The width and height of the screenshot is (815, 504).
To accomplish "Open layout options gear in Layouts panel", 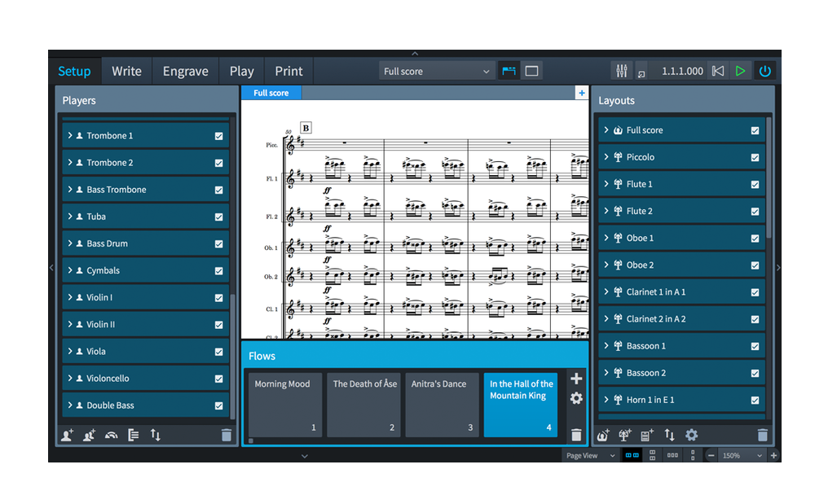I will pyautogui.click(x=691, y=436).
